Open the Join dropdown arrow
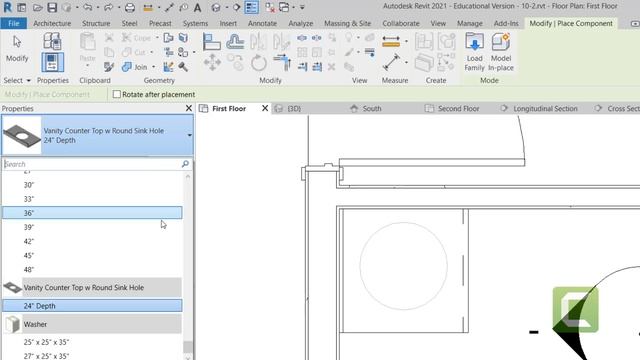The image size is (640, 360). pos(154,67)
